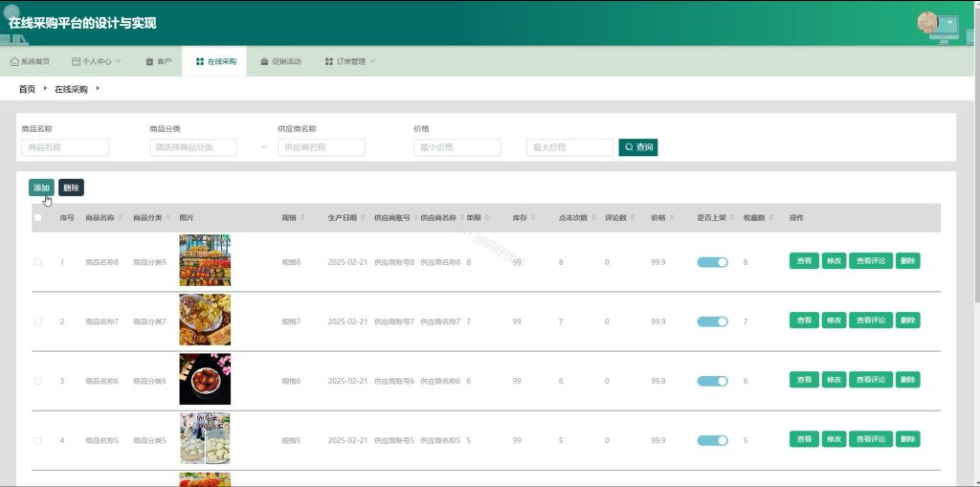Focus the 供应商名称 search field
The height and width of the screenshot is (487, 980).
click(x=322, y=147)
